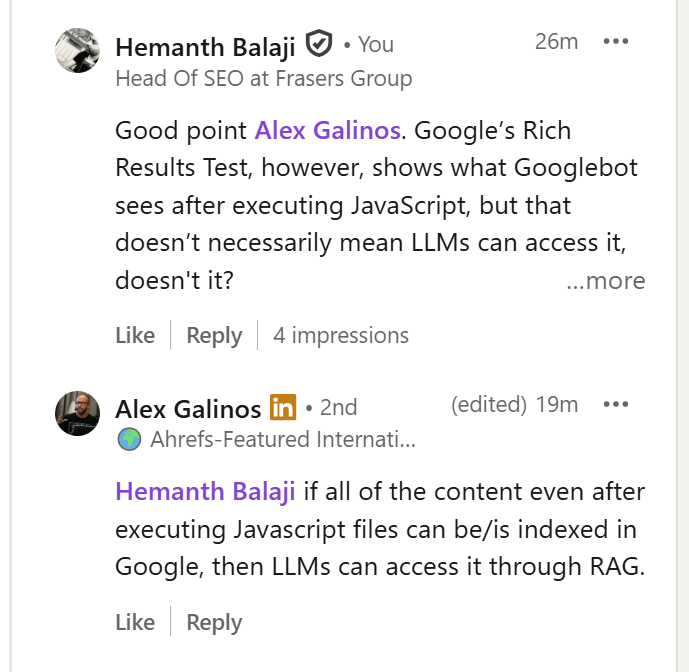Click the verified shield badge beside Hemanth Balaji
The width and height of the screenshot is (689, 672).
pos(318,44)
